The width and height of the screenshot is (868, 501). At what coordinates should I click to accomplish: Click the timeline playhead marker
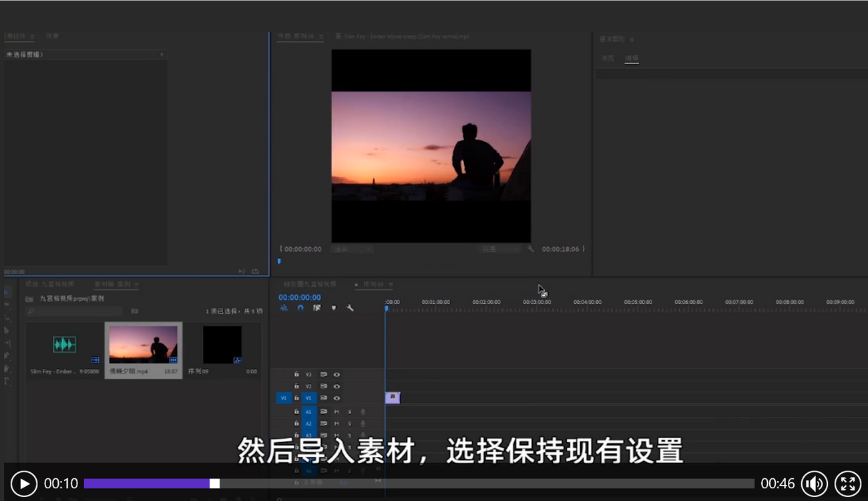click(386, 308)
